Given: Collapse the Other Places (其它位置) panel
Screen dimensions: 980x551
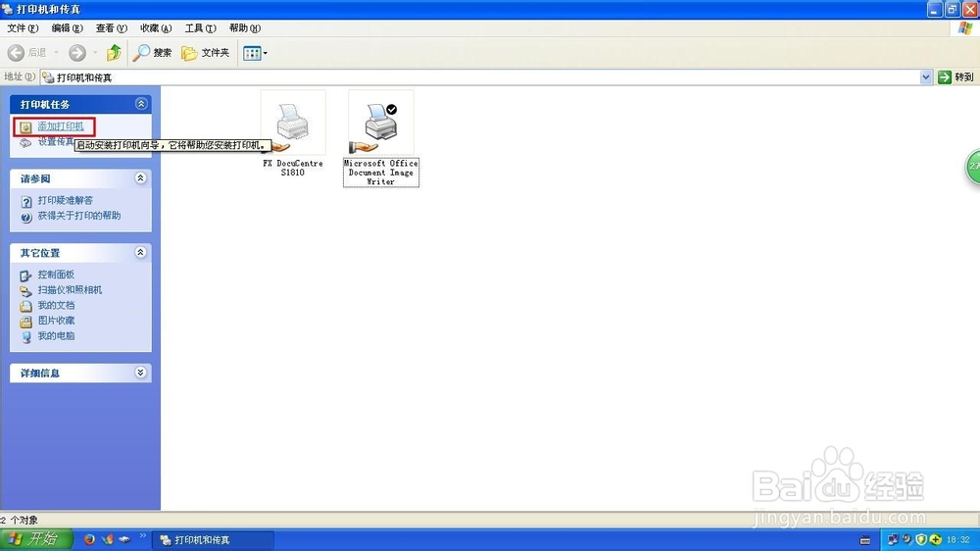Looking at the screenshot, I should click(140, 252).
